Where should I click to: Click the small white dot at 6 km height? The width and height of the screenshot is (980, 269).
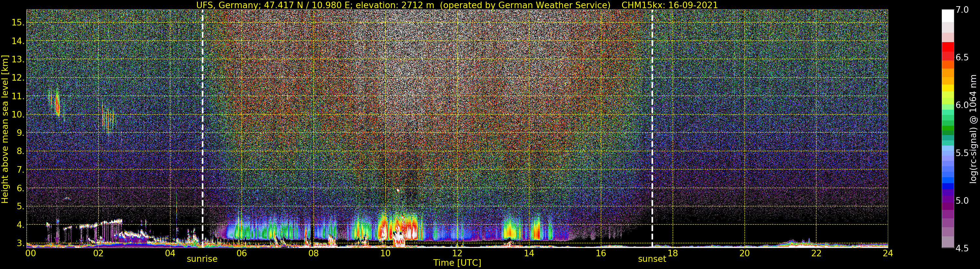click(398, 190)
